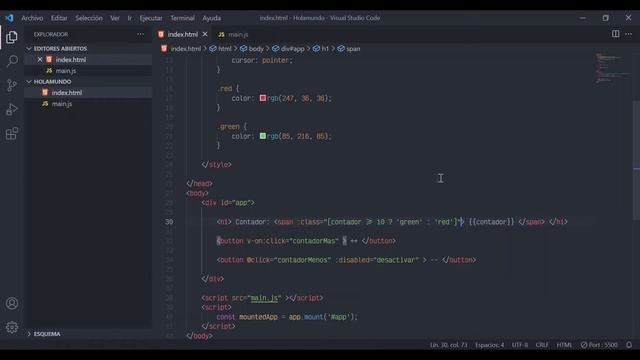Click the cursor: pointer CSS line

[262, 60]
